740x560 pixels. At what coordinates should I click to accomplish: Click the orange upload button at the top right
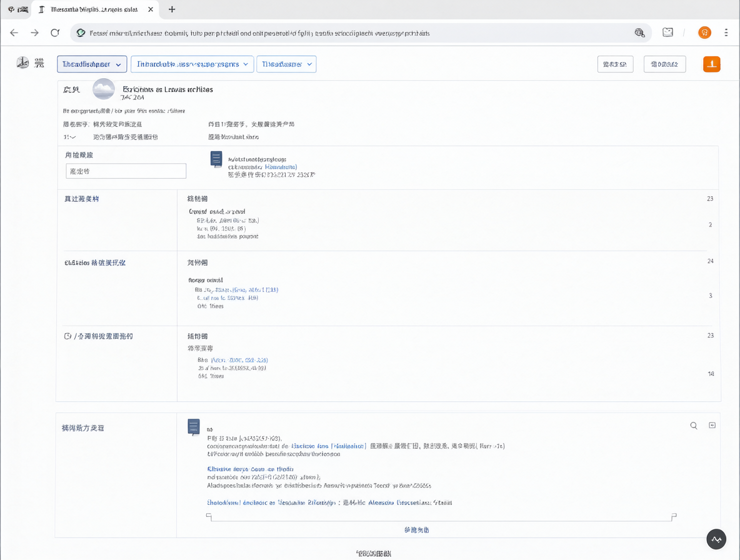click(x=712, y=64)
